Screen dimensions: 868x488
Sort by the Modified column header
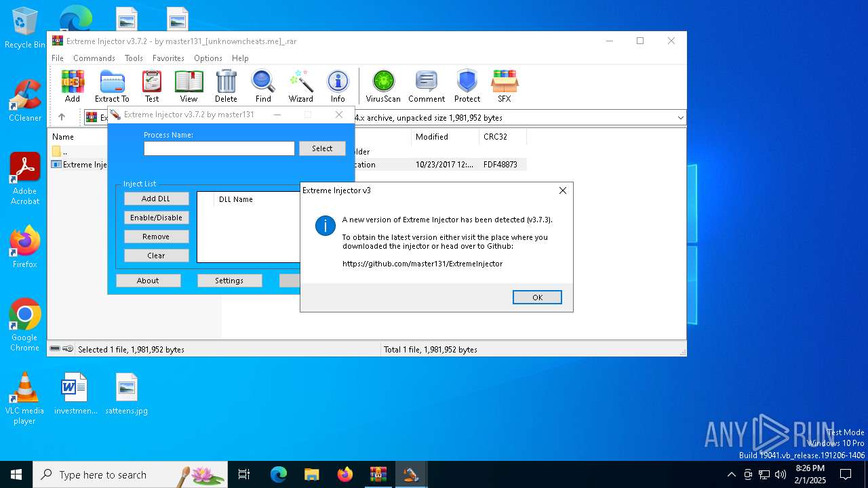(x=445, y=137)
